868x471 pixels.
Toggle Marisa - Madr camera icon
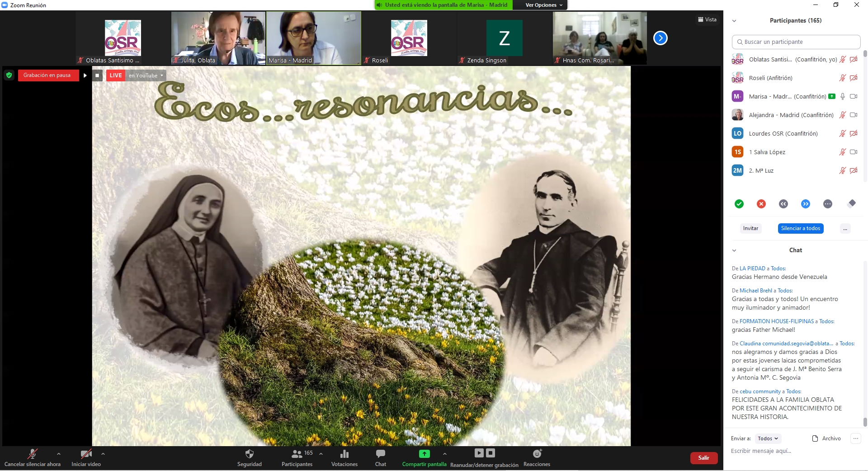pyautogui.click(x=854, y=96)
